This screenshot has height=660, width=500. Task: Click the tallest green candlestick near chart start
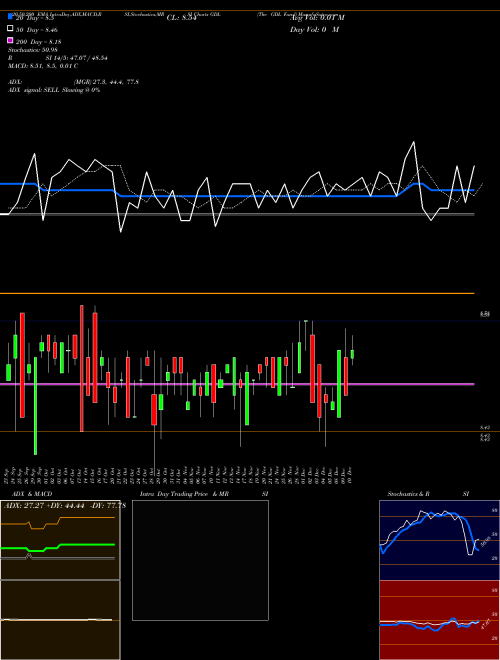coord(35,406)
